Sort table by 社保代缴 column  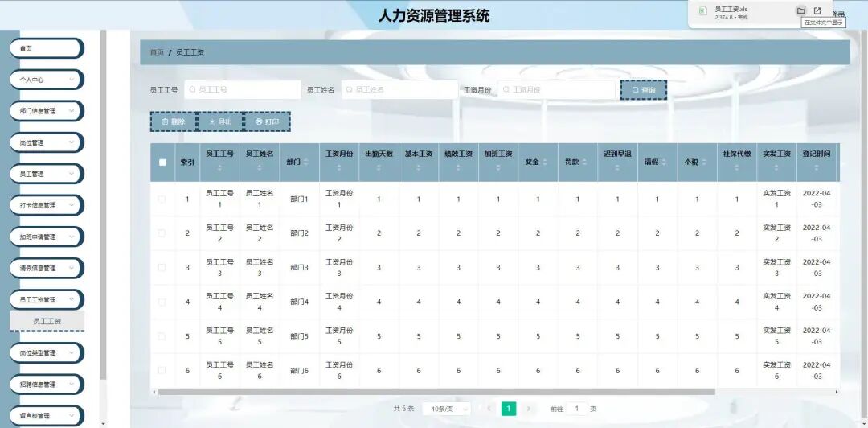[x=737, y=167]
